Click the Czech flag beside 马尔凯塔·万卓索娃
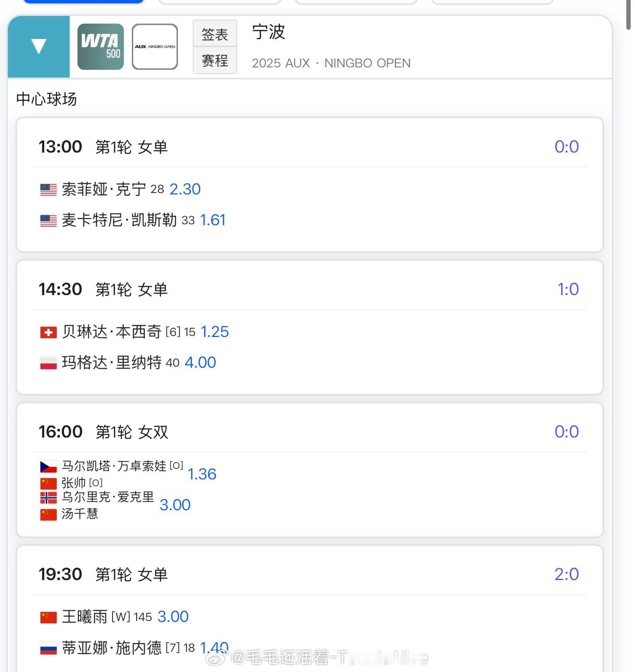The width and height of the screenshot is (635, 672). tap(48, 466)
